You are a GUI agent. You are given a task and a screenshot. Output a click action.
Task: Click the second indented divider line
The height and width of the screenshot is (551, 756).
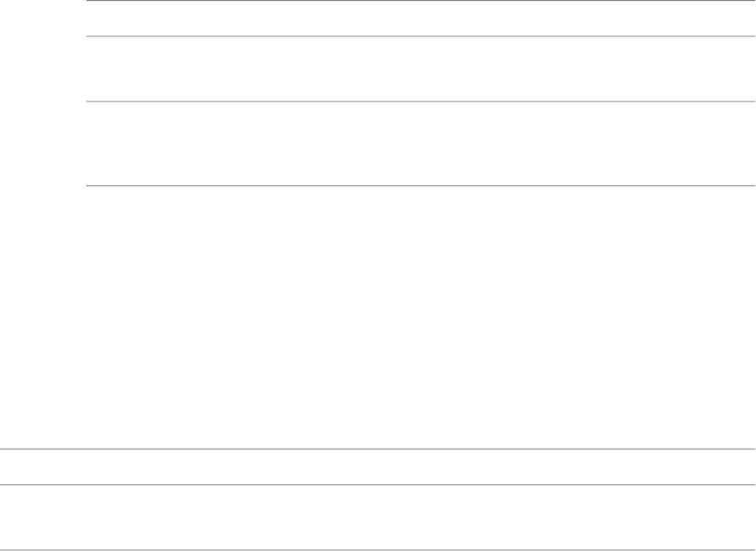pyautogui.click(x=421, y=36)
